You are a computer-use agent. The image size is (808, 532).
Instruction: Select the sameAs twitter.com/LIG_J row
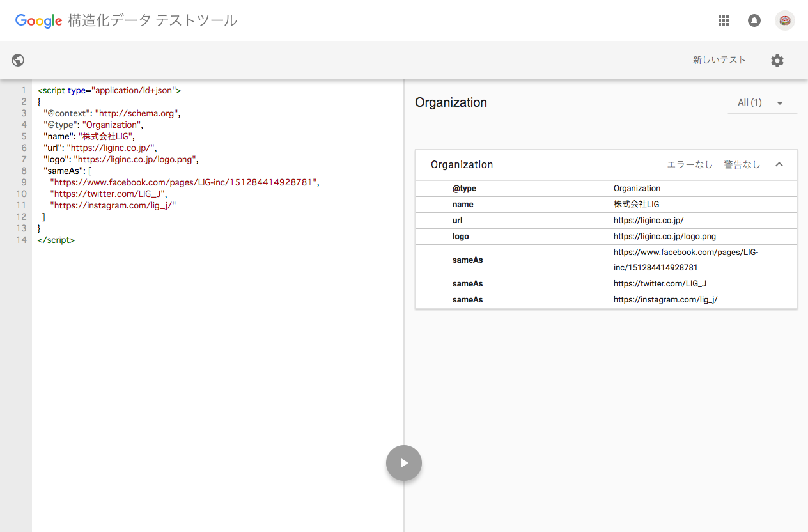606,284
